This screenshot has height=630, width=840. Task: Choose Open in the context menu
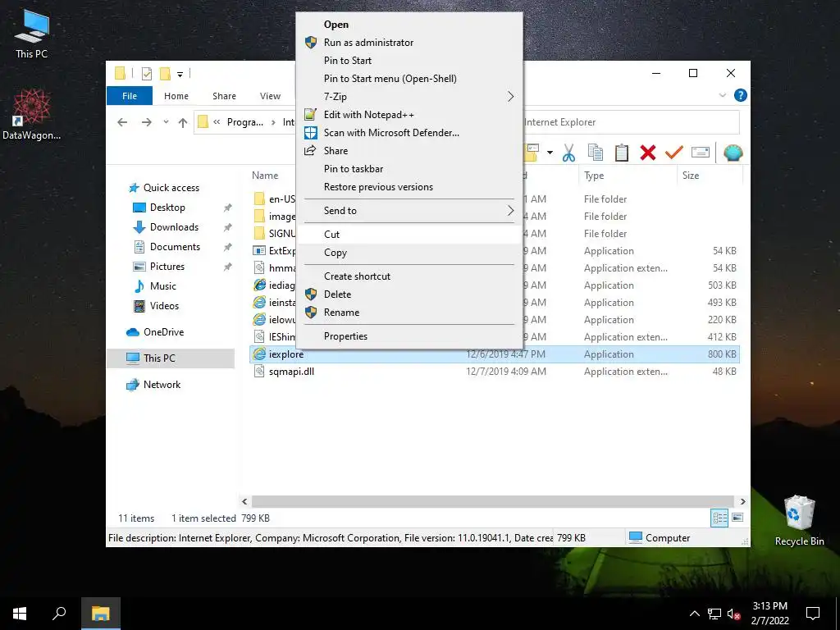pyautogui.click(x=409, y=25)
